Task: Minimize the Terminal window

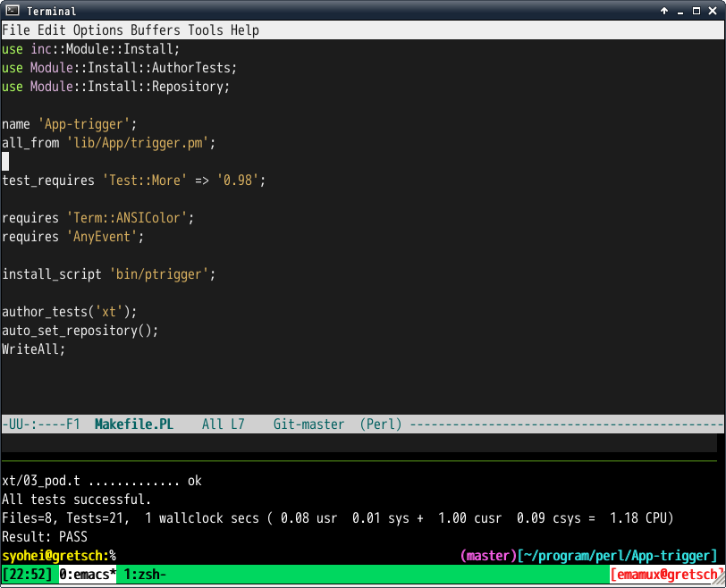Action: click(x=680, y=11)
